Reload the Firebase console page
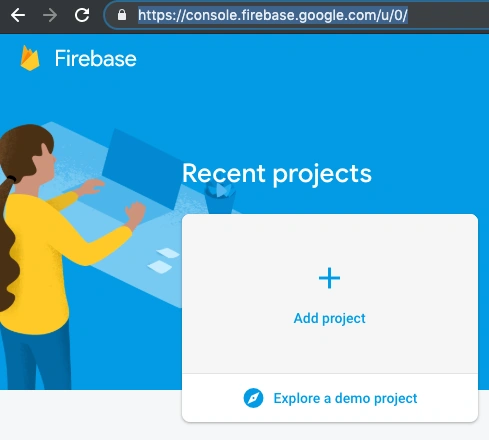489x440 pixels. (x=82, y=15)
